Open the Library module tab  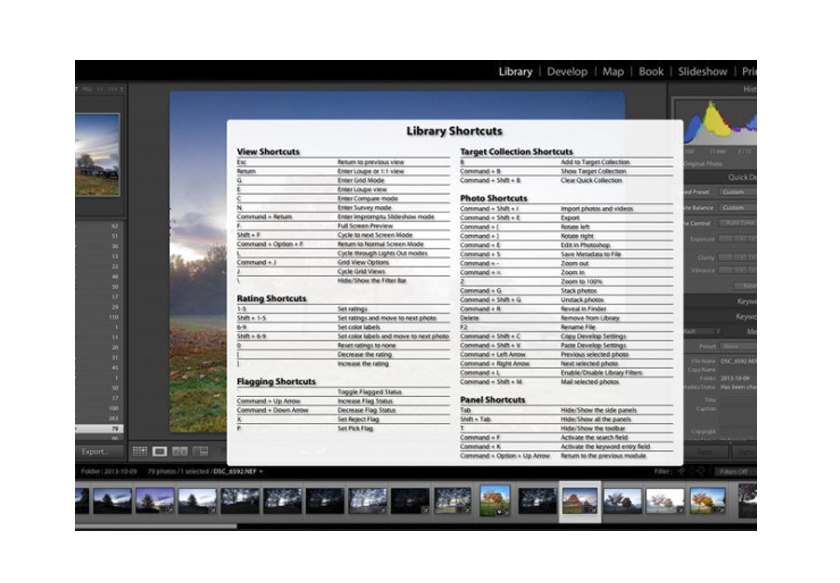515,72
